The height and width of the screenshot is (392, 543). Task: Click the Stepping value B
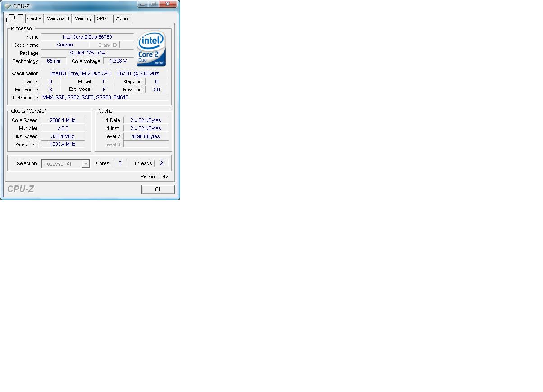(x=157, y=81)
